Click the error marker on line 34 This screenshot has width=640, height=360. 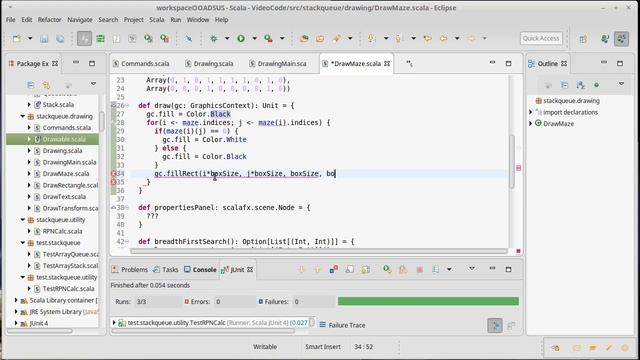(114, 173)
